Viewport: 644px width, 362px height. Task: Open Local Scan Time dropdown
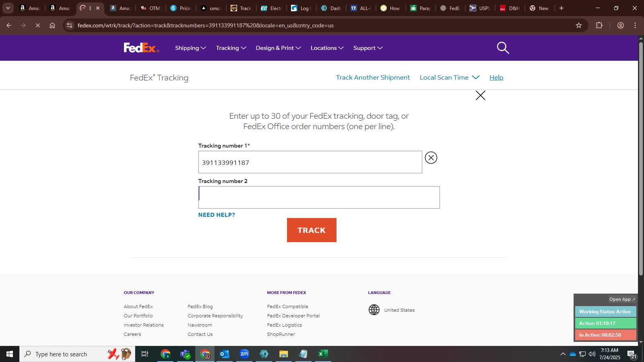click(450, 77)
